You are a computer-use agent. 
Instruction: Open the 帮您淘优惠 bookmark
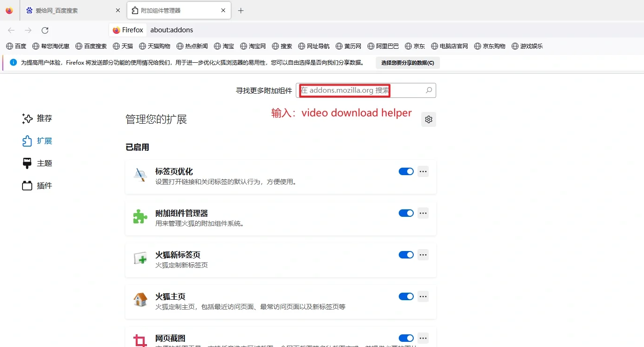51,46
